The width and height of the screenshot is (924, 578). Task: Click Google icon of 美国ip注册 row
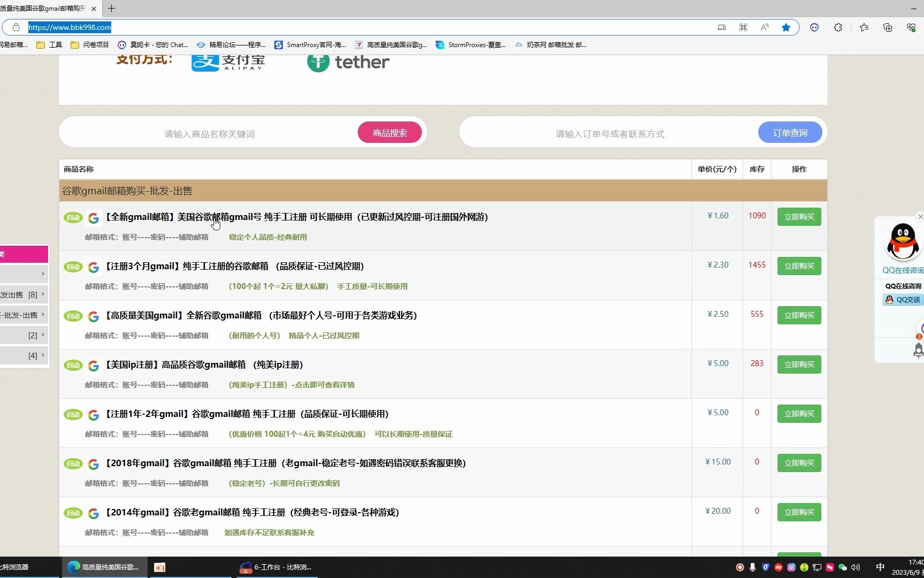pyautogui.click(x=94, y=366)
